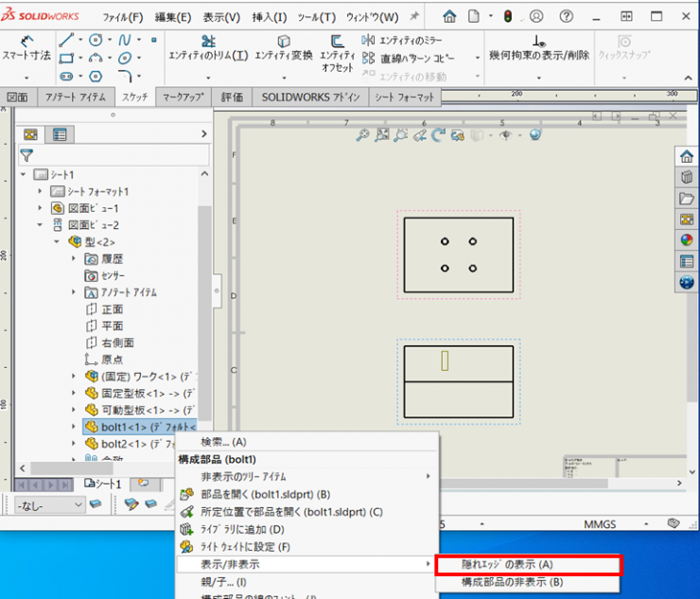Click Zoom to Fit in view toolbar
700x599 pixels.
(x=362, y=135)
